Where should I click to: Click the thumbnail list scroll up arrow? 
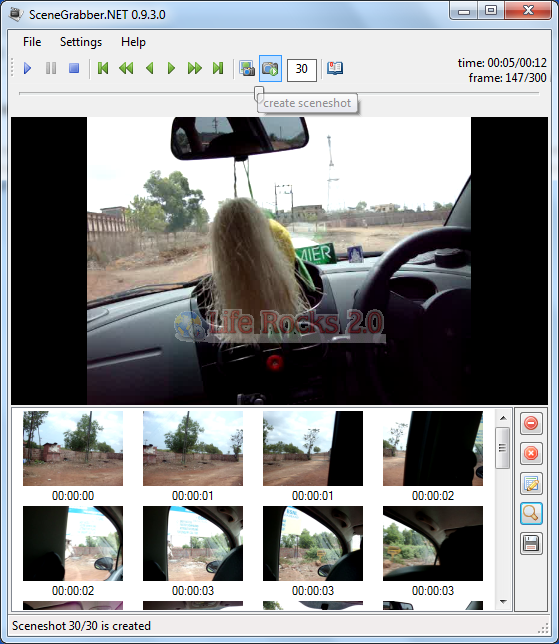(503, 418)
